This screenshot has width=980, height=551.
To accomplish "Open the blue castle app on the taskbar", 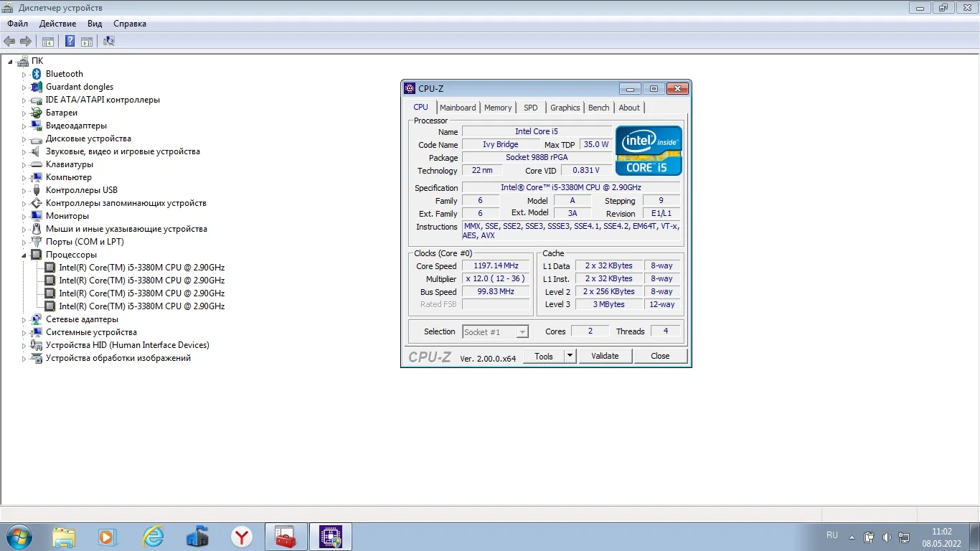I will point(197,537).
